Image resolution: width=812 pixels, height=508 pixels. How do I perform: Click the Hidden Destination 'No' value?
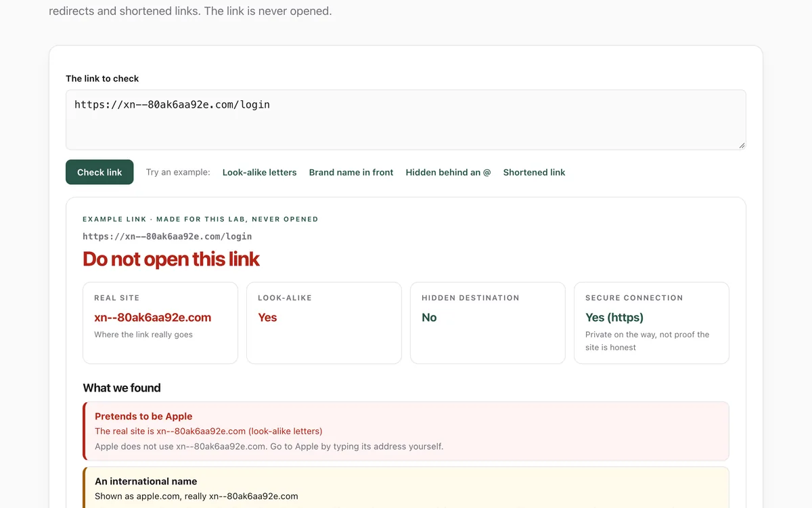pos(429,317)
